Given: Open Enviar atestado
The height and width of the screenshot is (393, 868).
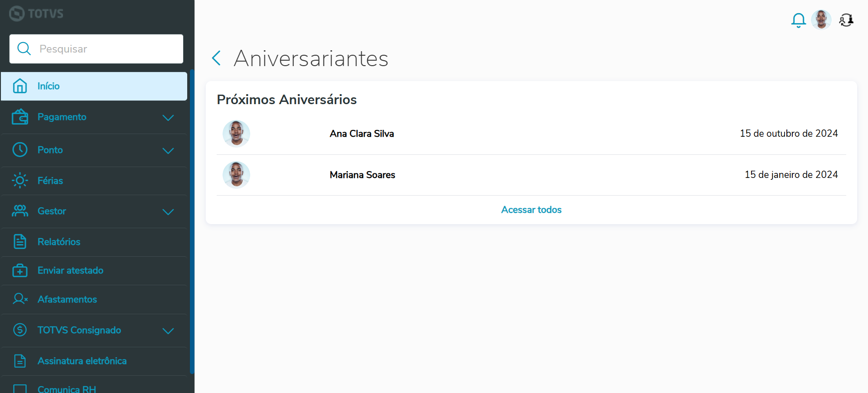Looking at the screenshot, I should coord(94,270).
